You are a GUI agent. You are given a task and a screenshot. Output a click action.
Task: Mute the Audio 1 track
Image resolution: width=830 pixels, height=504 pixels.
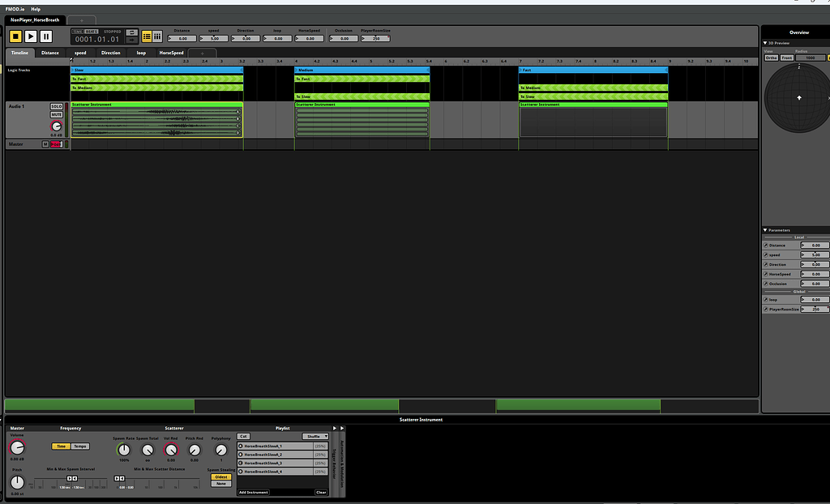(56, 114)
